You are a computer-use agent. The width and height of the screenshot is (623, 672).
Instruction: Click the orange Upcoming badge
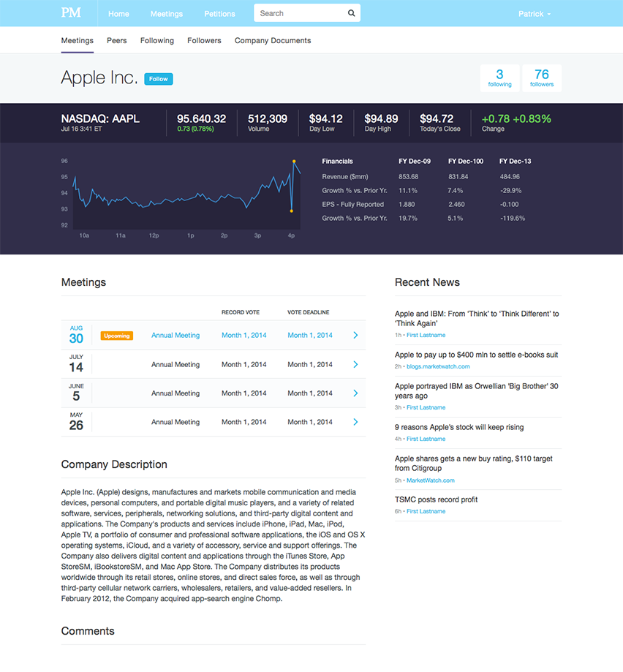point(117,336)
